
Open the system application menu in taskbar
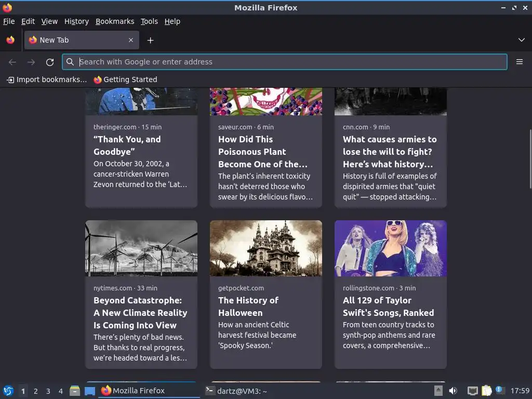click(8, 391)
